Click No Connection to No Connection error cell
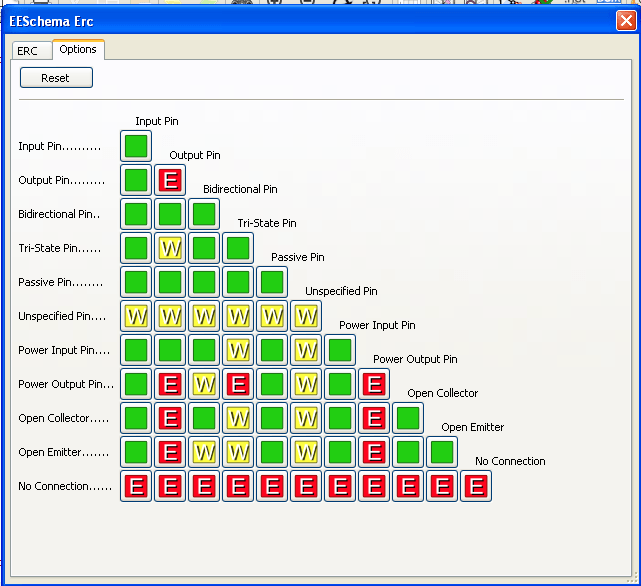The width and height of the screenshot is (641, 586). tap(476, 486)
